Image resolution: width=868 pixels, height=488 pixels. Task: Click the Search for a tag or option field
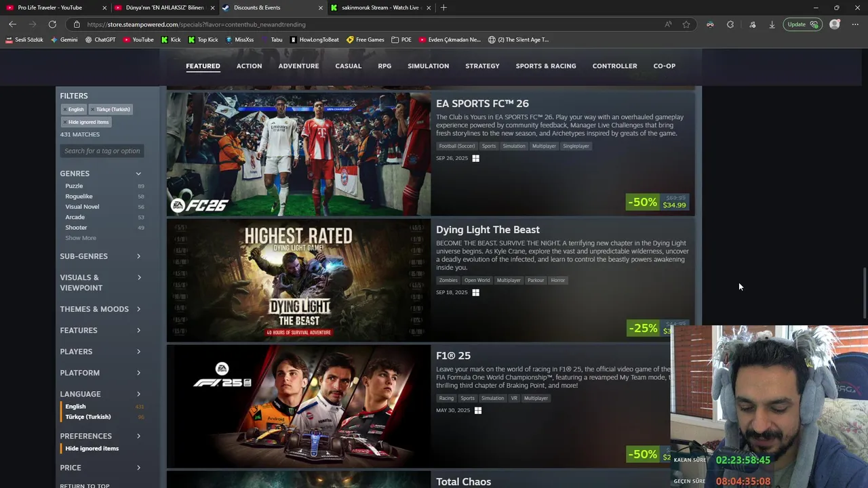pos(102,151)
